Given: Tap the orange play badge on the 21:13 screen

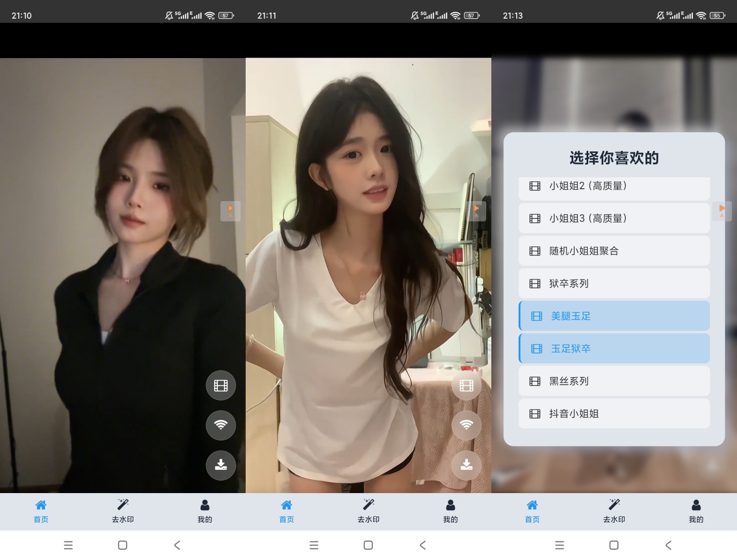Looking at the screenshot, I should (x=722, y=211).
